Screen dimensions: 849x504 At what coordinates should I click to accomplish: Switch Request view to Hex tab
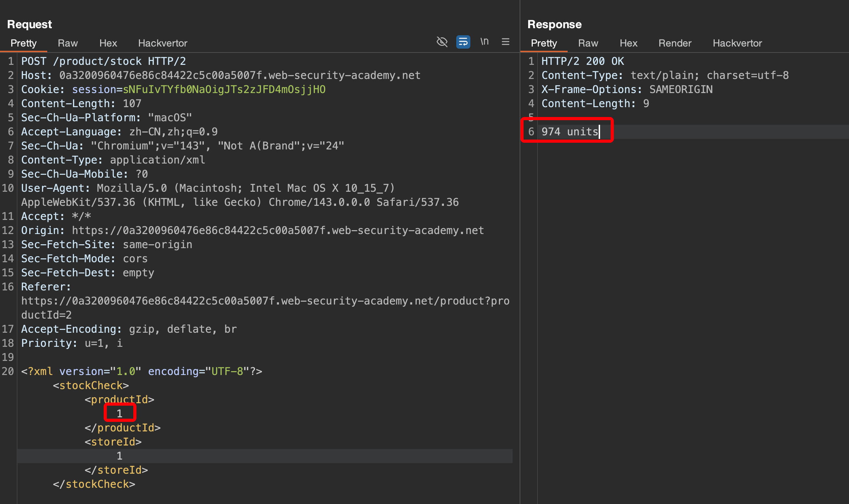tap(108, 43)
